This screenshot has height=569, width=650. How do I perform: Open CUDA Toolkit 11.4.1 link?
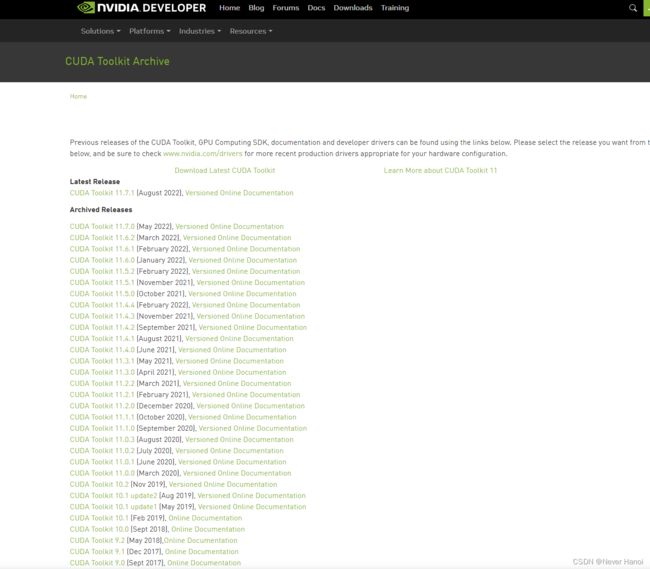coord(102,338)
